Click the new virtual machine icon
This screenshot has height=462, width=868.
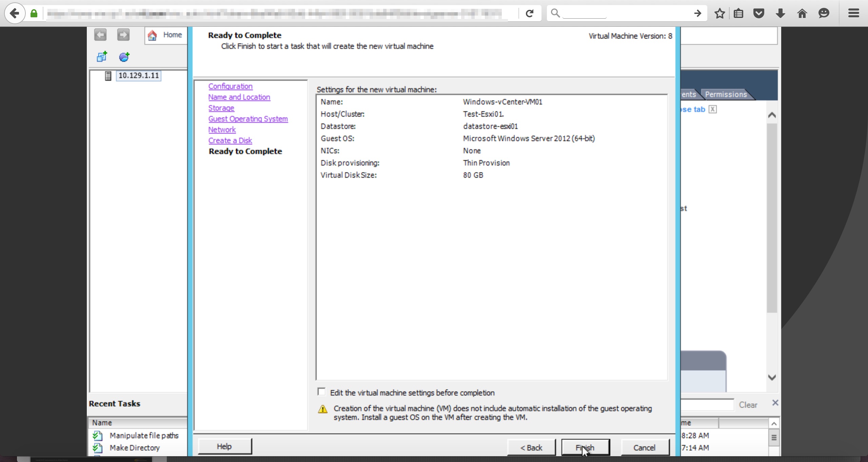(x=102, y=57)
